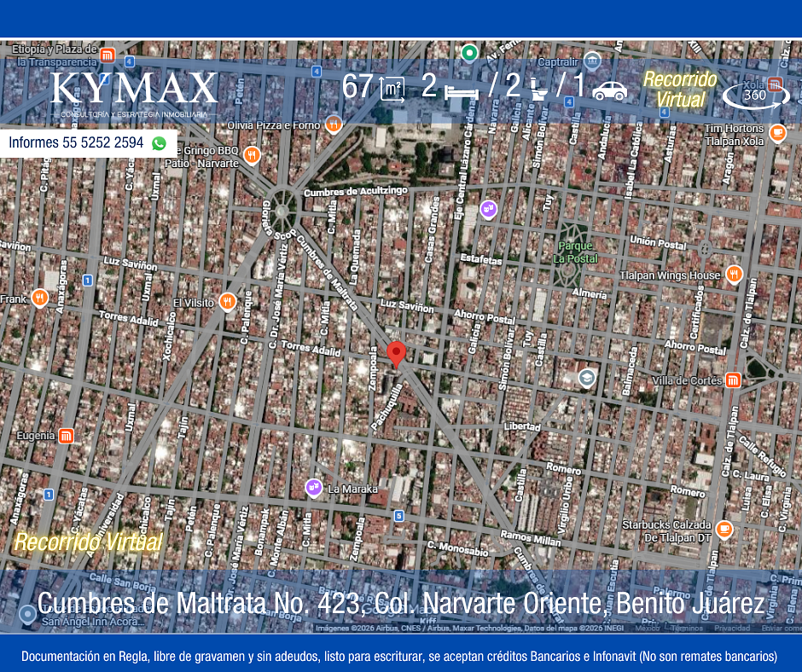Open the WhatsApp icon beside Informes
The image size is (802, 672).
pos(159,143)
